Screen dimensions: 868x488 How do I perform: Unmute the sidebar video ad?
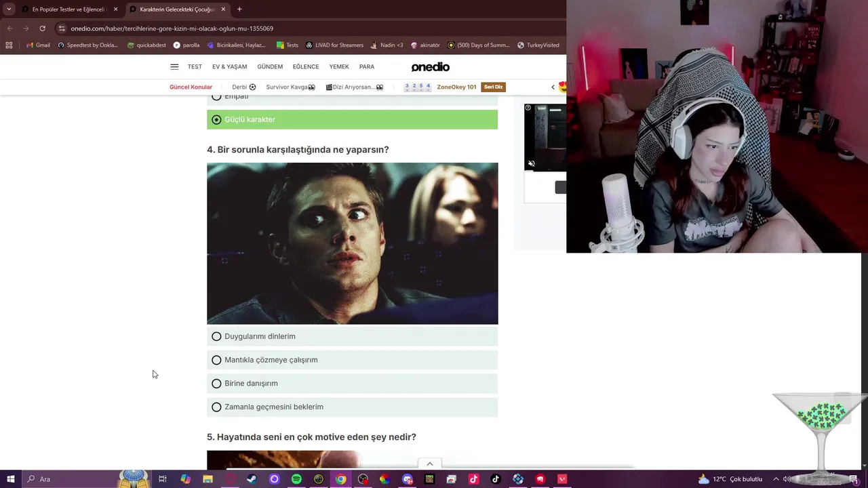coord(532,164)
